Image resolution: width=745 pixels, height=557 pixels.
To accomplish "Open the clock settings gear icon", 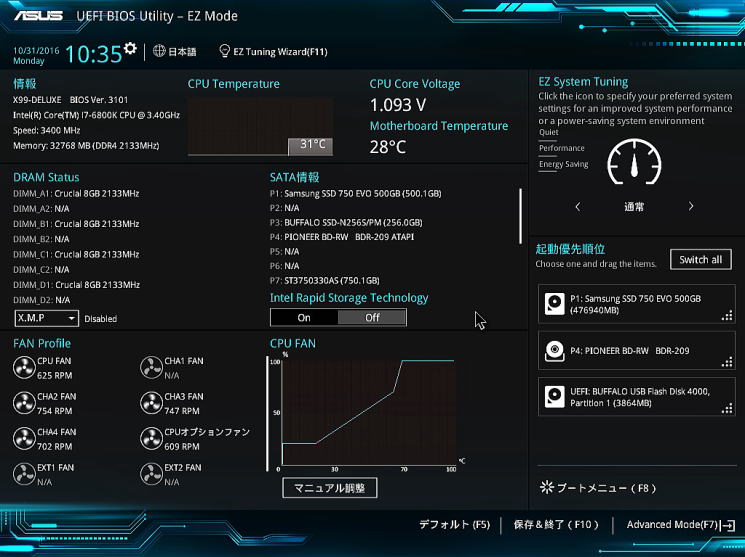I will coord(130,48).
